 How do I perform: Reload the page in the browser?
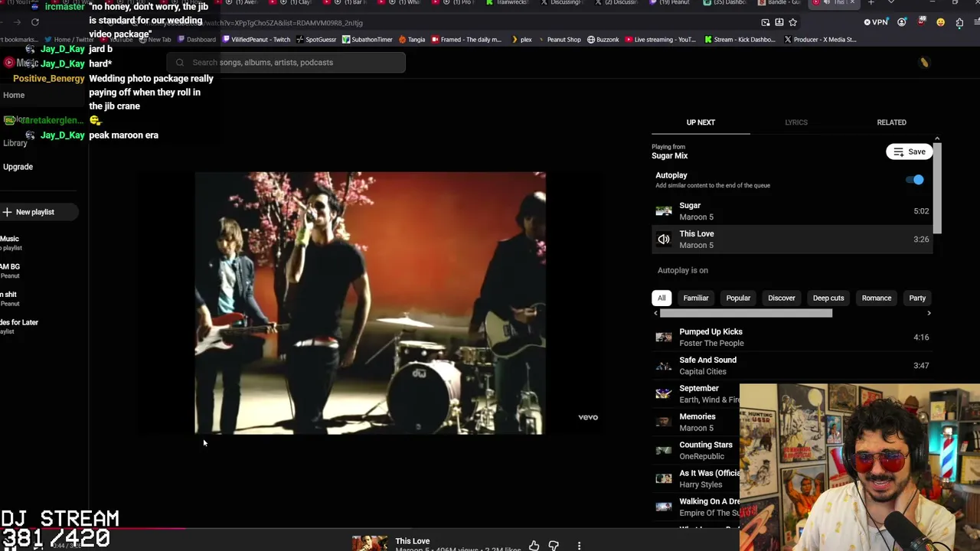(x=35, y=22)
